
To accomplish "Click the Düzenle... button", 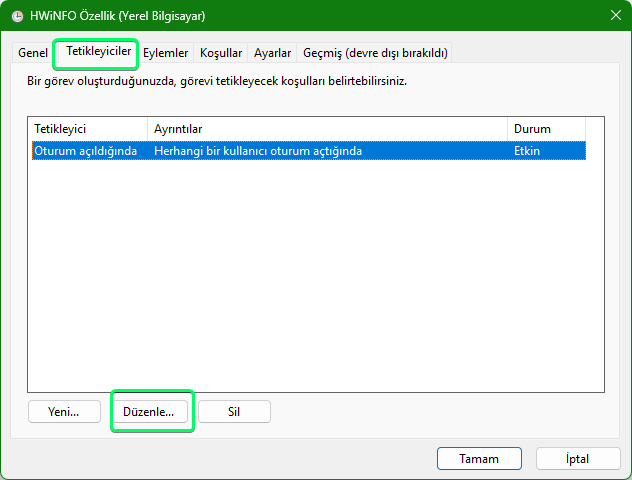I will pos(149,411).
